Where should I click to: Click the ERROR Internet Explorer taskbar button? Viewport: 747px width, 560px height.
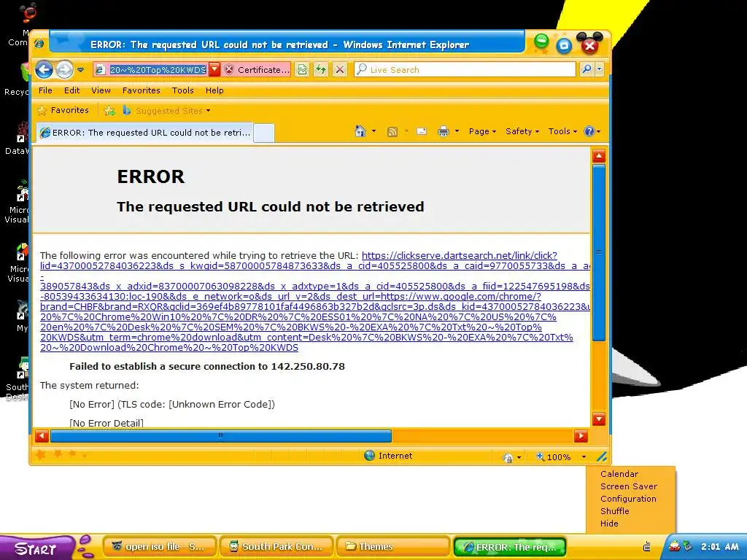tap(510, 547)
